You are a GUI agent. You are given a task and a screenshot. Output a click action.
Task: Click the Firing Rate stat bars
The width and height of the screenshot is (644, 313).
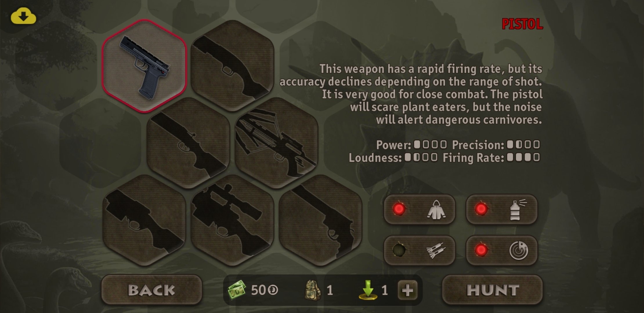[523, 157]
